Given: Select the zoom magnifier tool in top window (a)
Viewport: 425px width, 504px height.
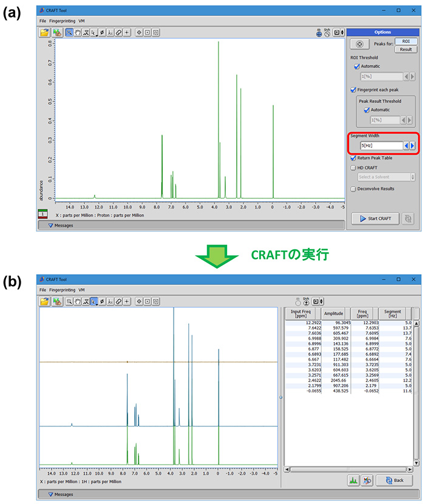Looking at the screenshot, I should coord(69,33).
